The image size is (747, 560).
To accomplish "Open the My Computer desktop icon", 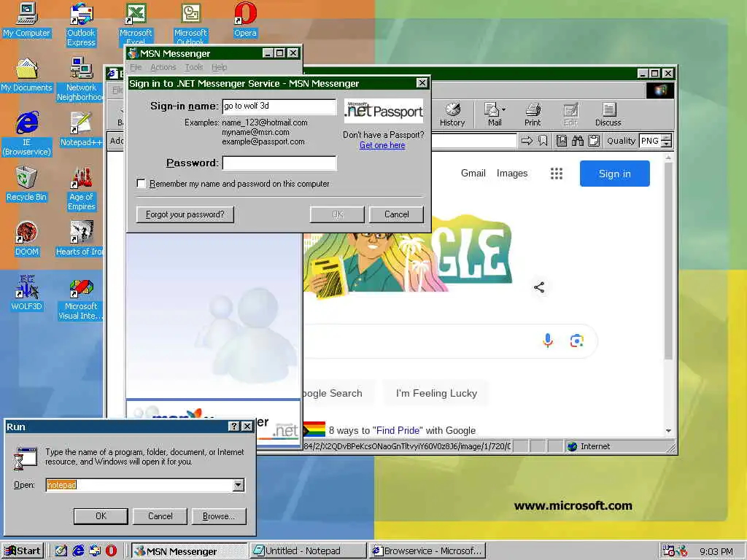I will point(27,20).
